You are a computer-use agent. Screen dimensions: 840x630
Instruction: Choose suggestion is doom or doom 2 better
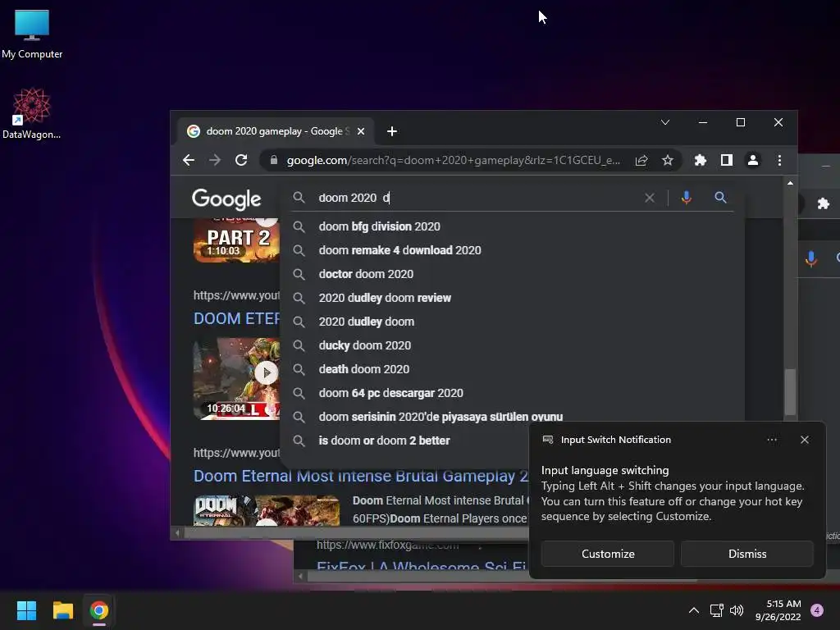tap(405, 441)
